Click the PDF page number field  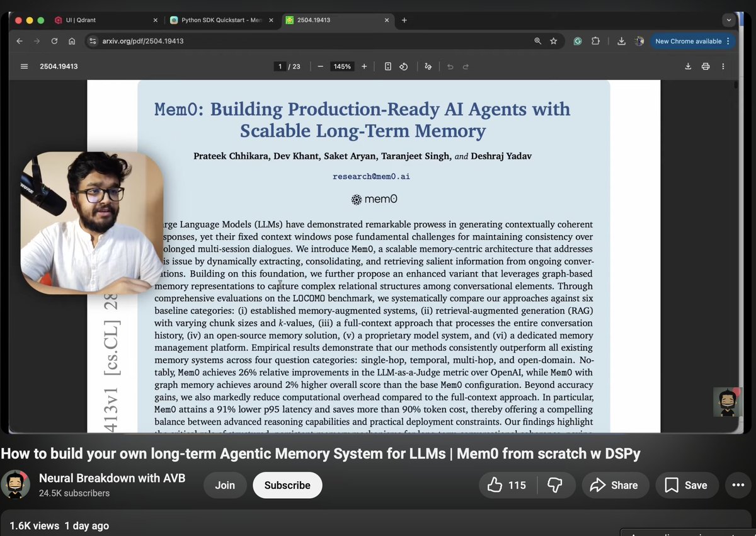tap(280, 66)
